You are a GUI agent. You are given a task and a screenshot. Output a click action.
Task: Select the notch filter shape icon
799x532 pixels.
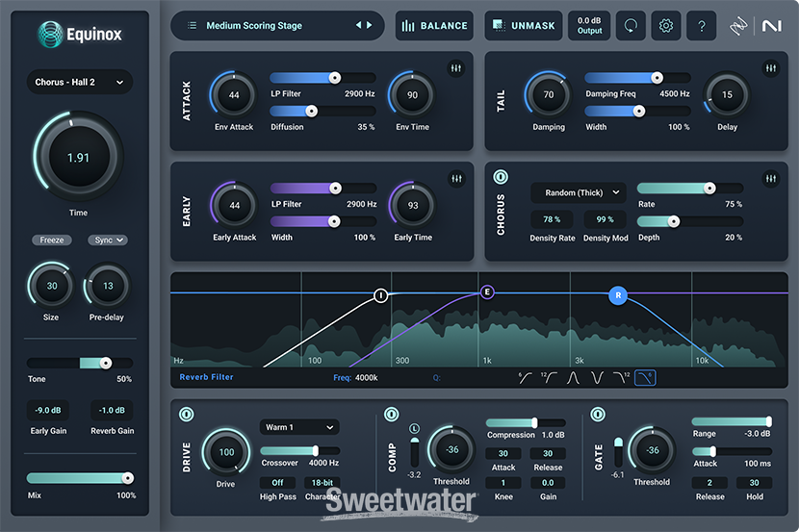click(x=599, y=378)
